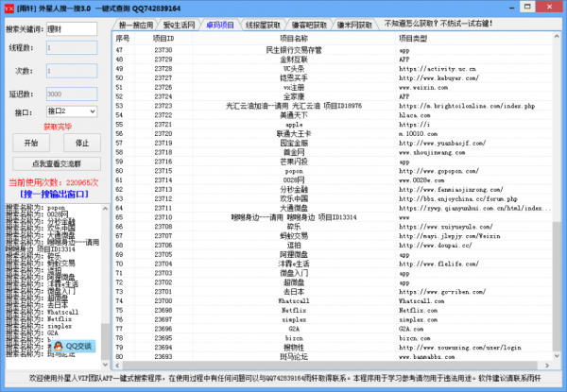Image resolution: width=567 pixels, height=392 pixels.
Task: Select the row vx注册
Action: (x=333, y=87)
